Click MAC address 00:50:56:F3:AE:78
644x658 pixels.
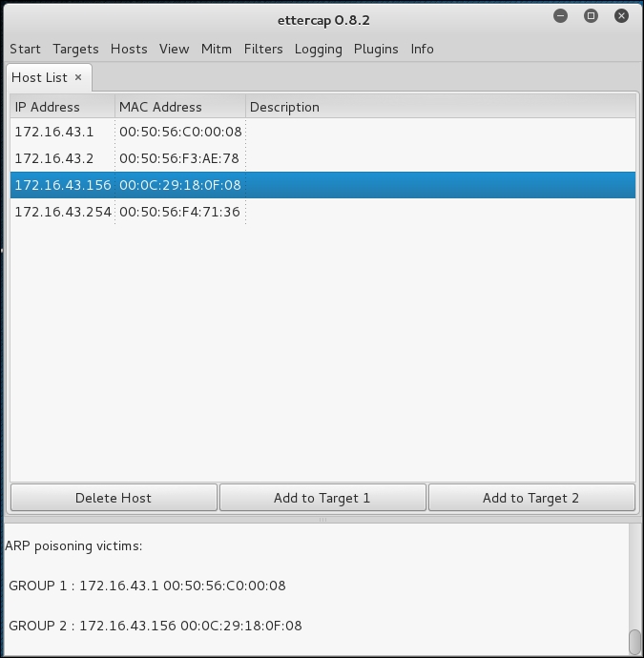tap(179, 158)
